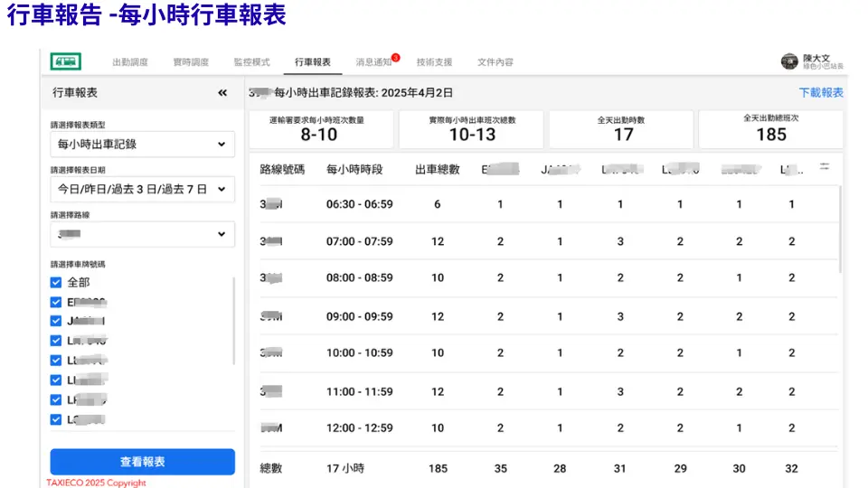This screenshot has height=488, width=868.
Task: Select the 10:00 - 10:59 time slot cell
Action: 359,353
